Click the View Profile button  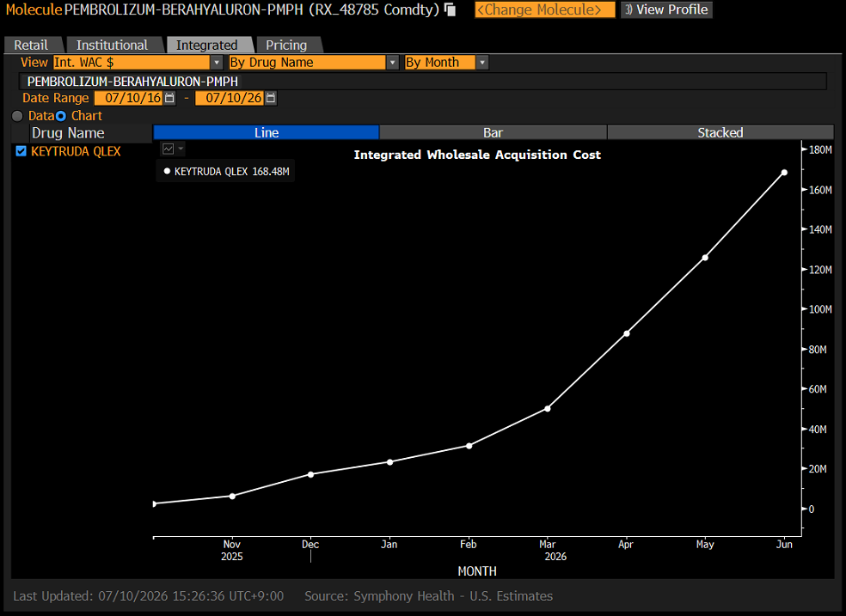pyautogui.click(x=666, y=9)
